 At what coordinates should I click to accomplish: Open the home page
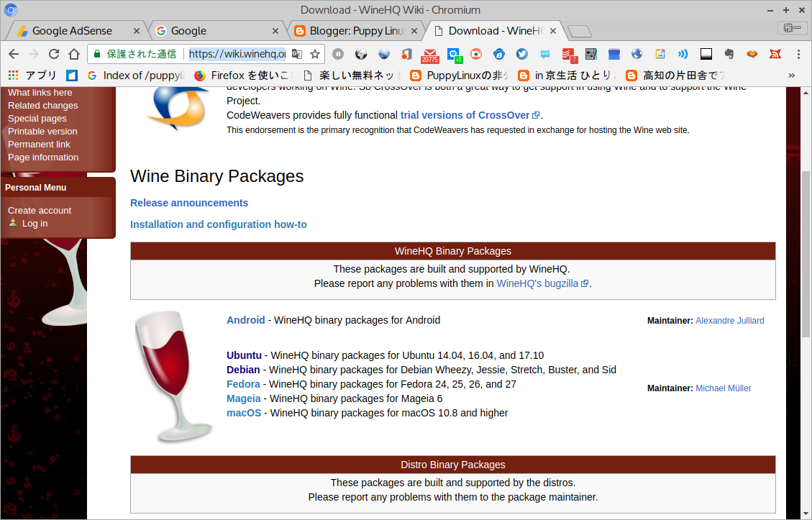(74, 54)
